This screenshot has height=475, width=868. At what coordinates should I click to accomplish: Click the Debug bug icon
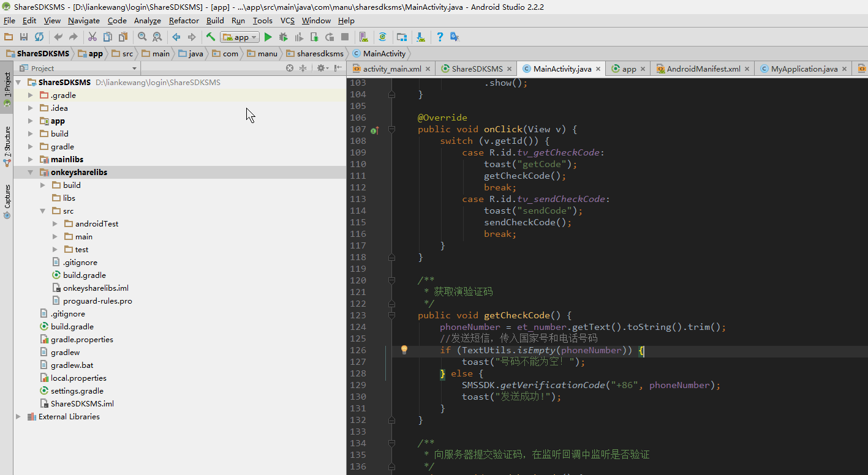point(284,37)
